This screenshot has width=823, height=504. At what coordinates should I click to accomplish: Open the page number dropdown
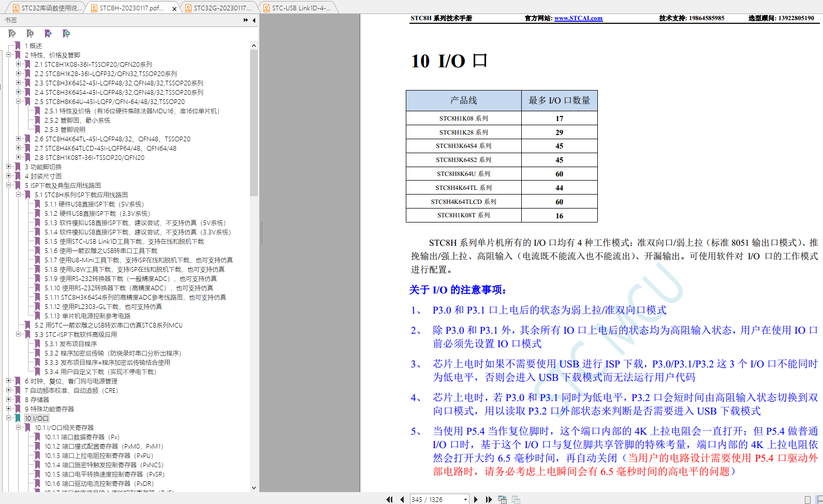(x=465, y=499)
